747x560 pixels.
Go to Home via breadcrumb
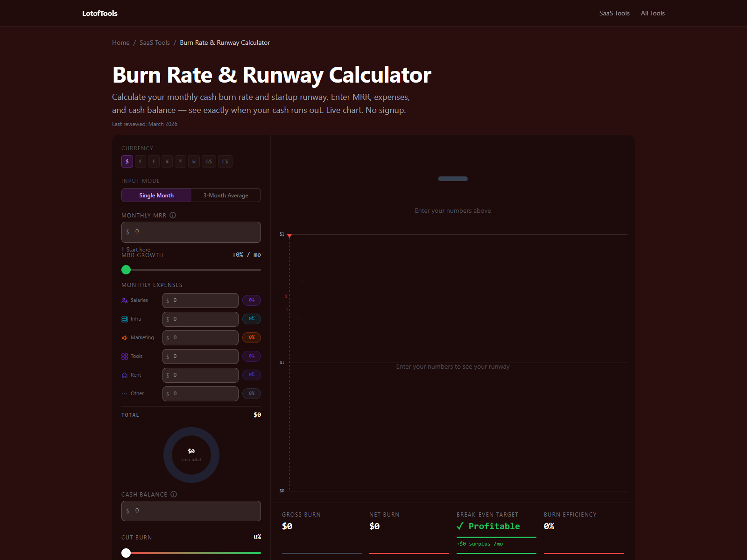point(121,42)
